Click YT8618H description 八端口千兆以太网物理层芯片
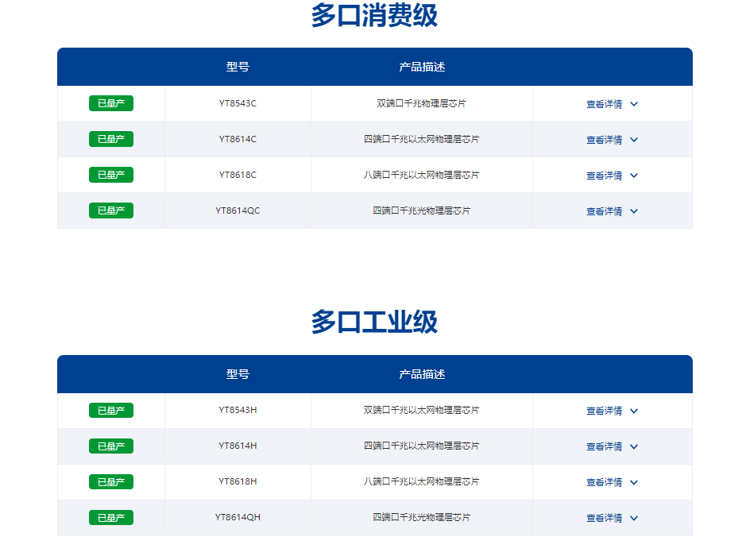Screen dimensions: 742x560 pos(421,481)
